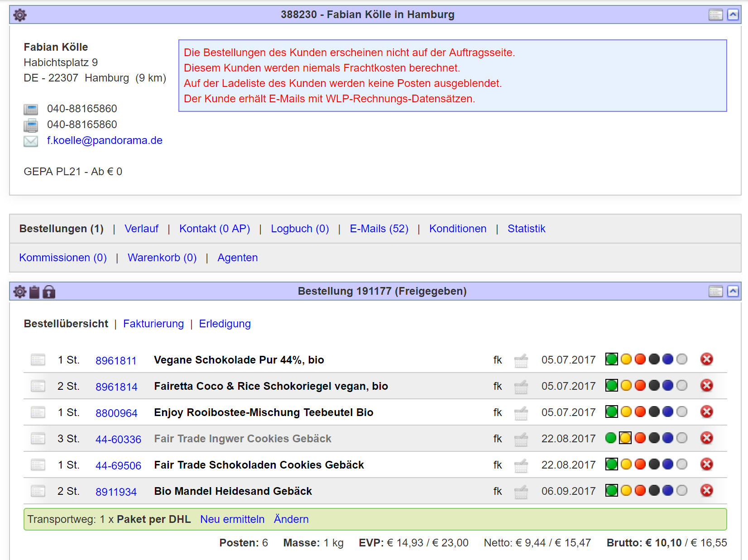Remove Fair Trade Ingwer Cookies with red X
The image size is (748, 560).
[x=706, y=438]
